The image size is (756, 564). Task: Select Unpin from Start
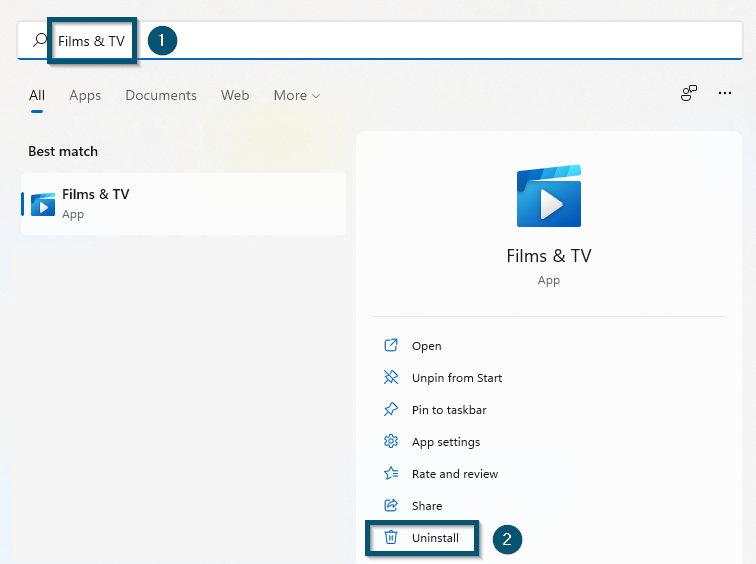coord(457,378)
